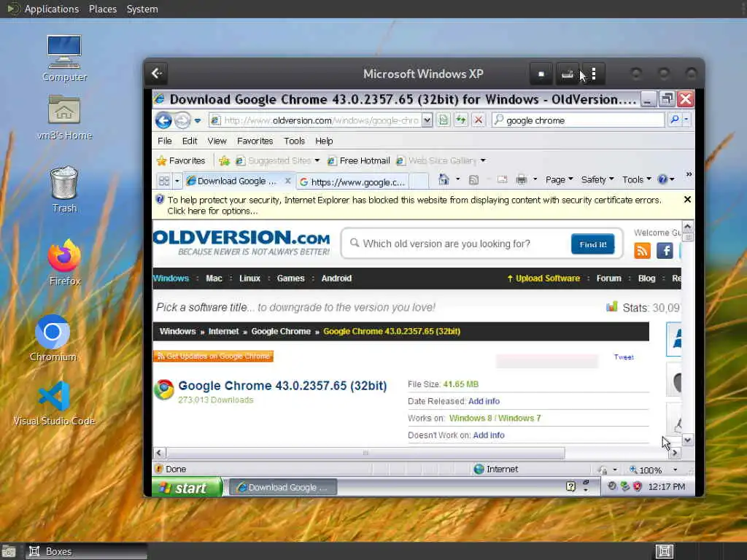747x560 pixels.
Task: Select the Android nav tab
Action: [x=336, y=279]
